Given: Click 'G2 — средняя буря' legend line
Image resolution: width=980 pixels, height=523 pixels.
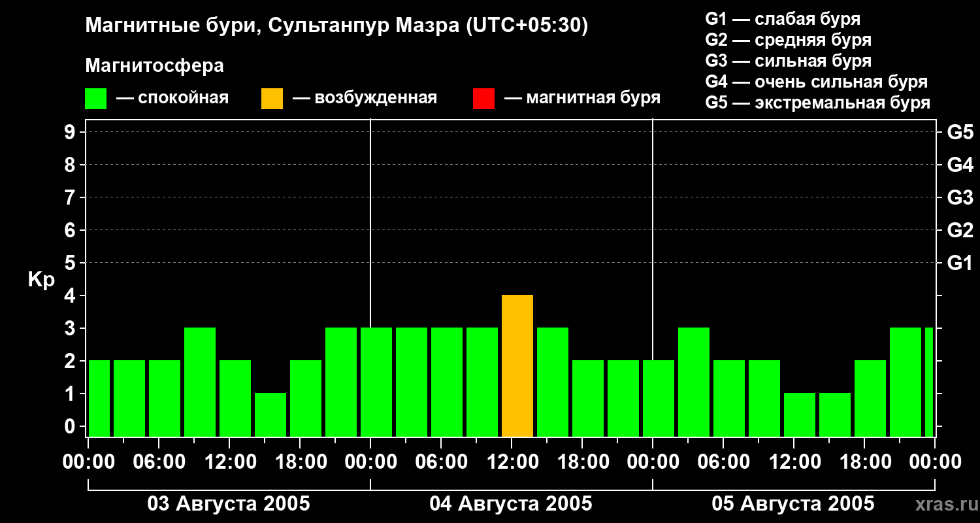Looking at the screenshot, I should 789,40.
